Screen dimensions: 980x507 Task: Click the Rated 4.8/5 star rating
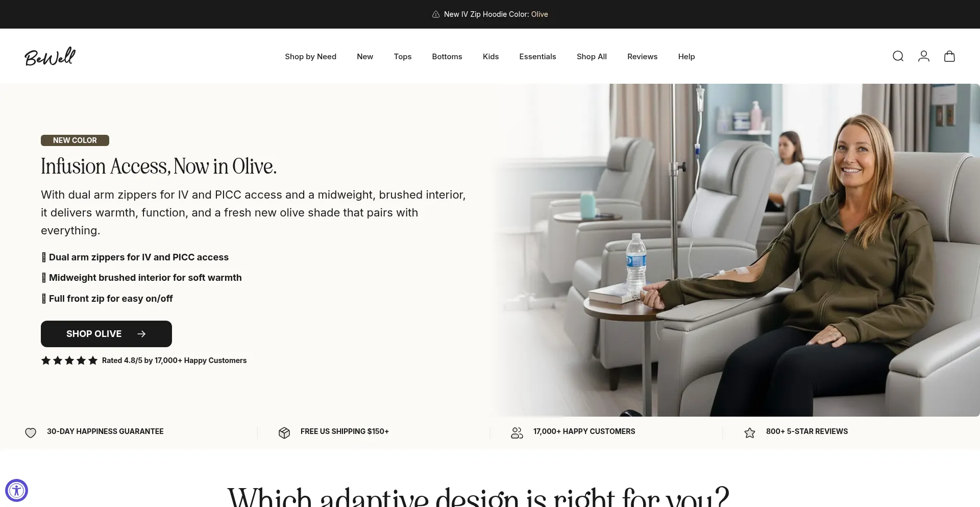tap(144, 360)
